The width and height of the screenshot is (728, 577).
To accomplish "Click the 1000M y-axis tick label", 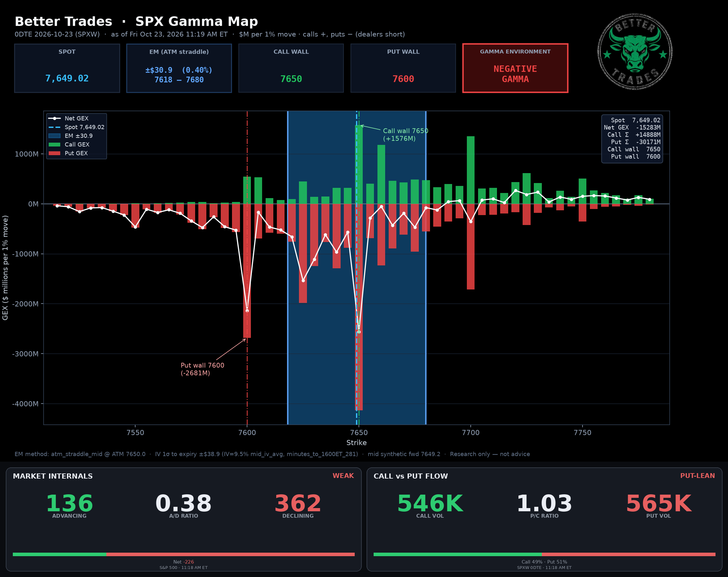I will (27, 154).
